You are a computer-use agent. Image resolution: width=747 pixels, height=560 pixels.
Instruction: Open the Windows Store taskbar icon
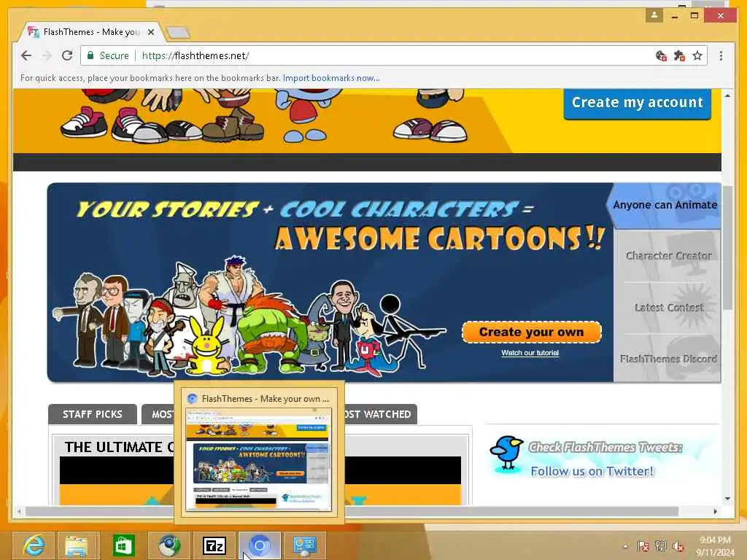point(123,545)
